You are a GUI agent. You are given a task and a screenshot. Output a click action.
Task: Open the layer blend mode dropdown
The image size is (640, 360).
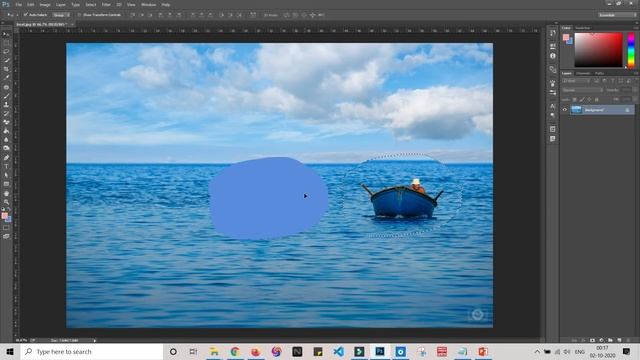click(x=583, y=90)
